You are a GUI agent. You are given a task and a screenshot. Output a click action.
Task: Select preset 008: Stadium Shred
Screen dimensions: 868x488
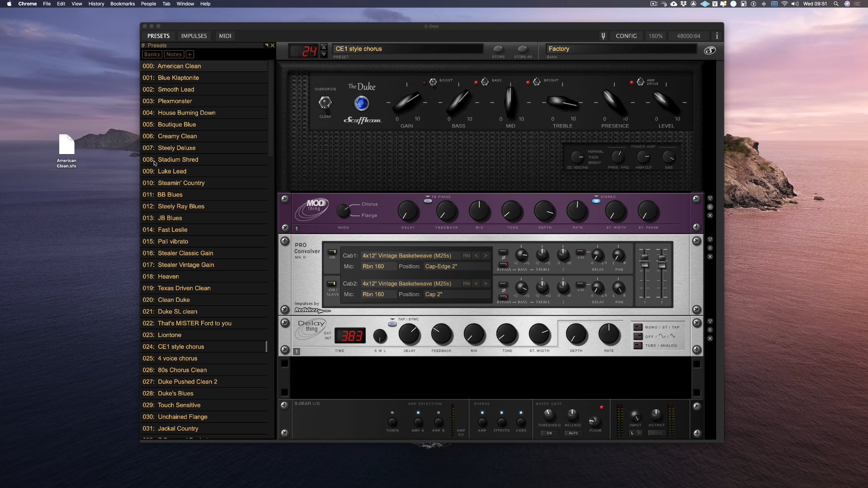coord(203,160)
